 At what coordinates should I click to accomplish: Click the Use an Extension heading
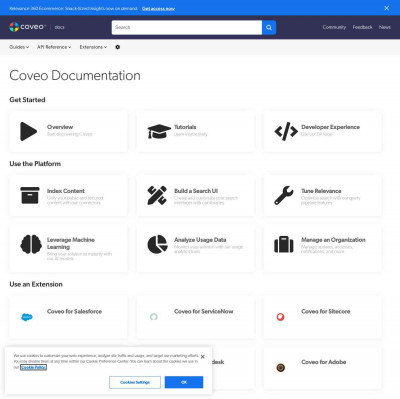[x=36, y=284]
